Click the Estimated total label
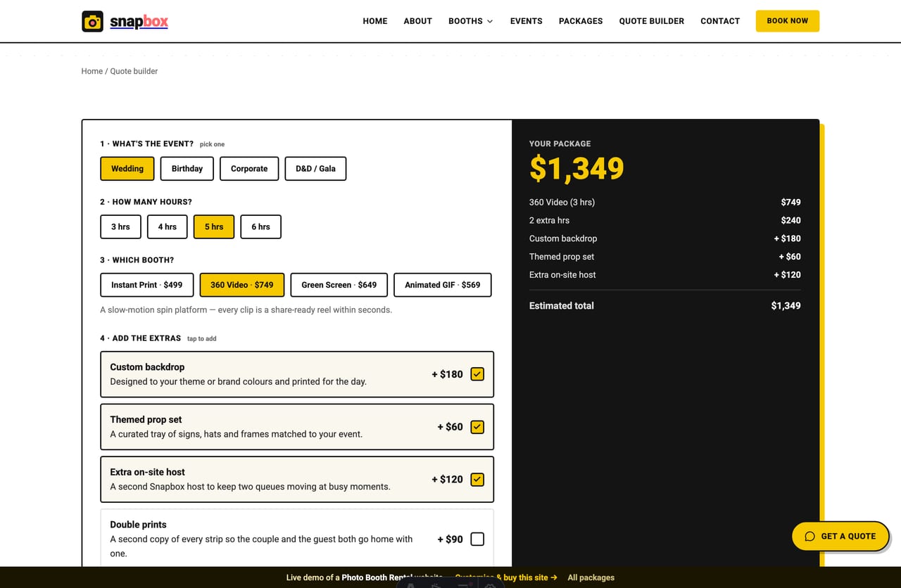The image size is (901, 588). 562,306
